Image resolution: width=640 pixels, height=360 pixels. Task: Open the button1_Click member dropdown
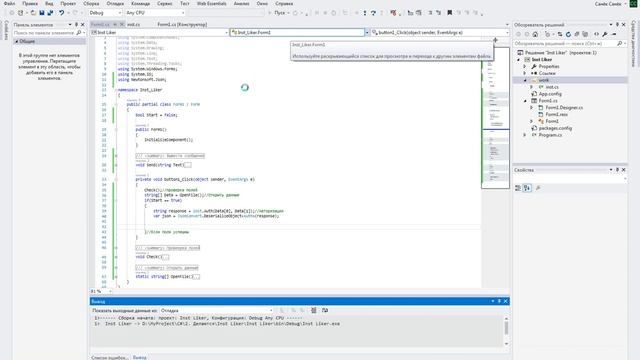[440, 32]
